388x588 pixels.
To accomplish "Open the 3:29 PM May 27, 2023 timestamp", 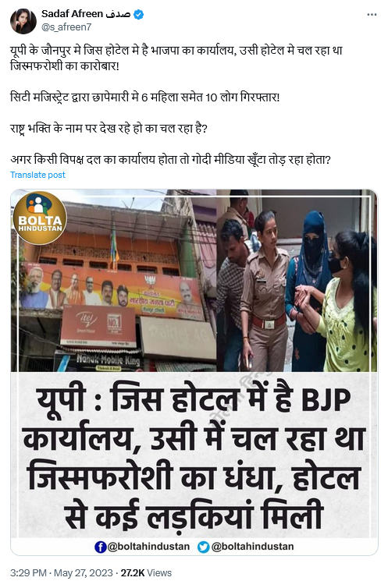I will pos(62,573).
